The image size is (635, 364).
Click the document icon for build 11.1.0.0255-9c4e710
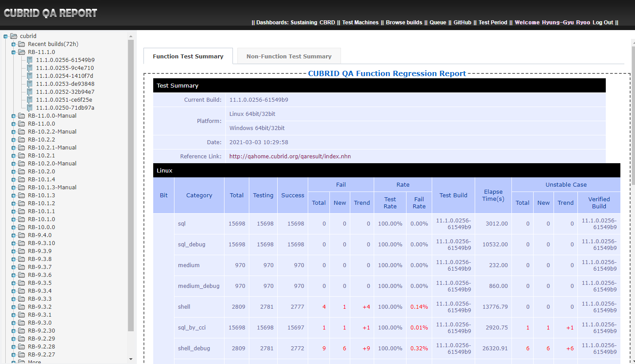tap(30, 68)
